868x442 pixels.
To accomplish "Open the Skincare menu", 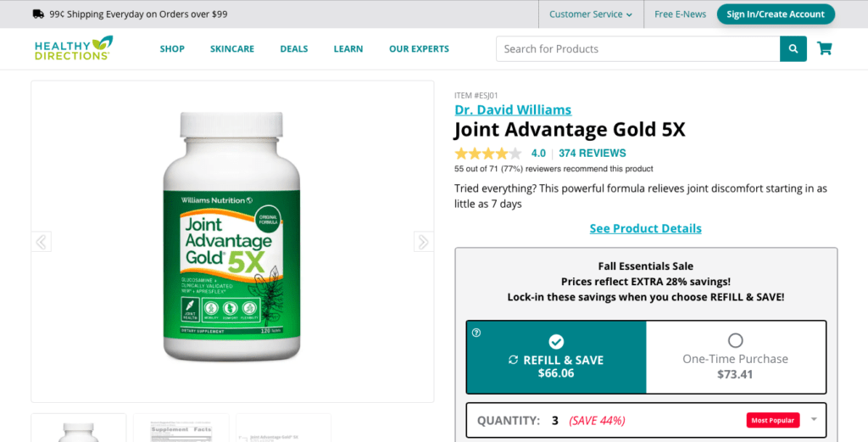I will 232,48.
